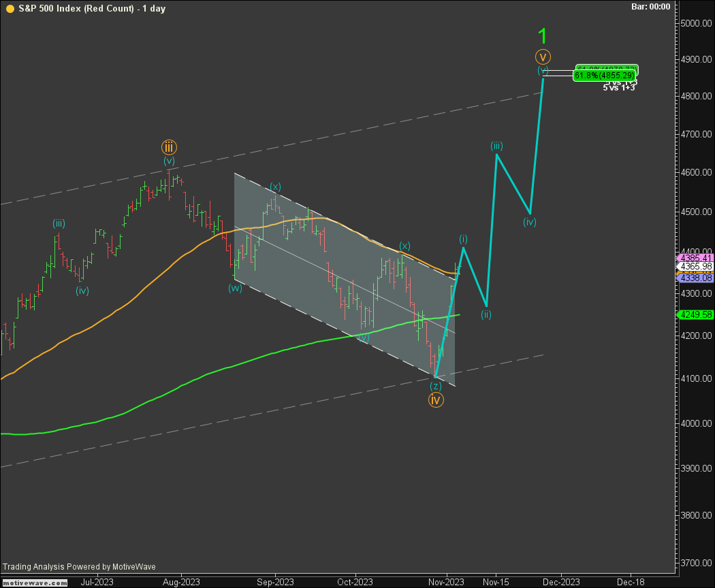Click the 3900.00 price axis label
Screen dimensions: 715x588
(697, 469)
